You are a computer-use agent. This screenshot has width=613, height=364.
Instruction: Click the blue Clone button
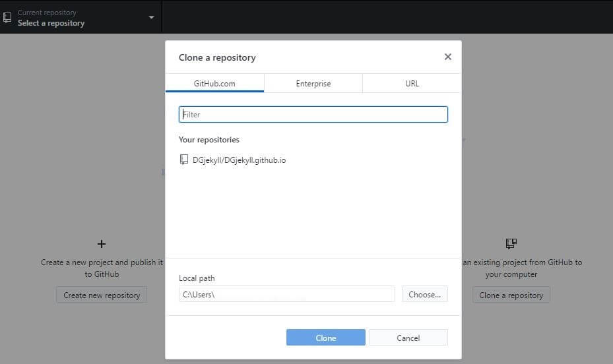click(x=326, y=338)
